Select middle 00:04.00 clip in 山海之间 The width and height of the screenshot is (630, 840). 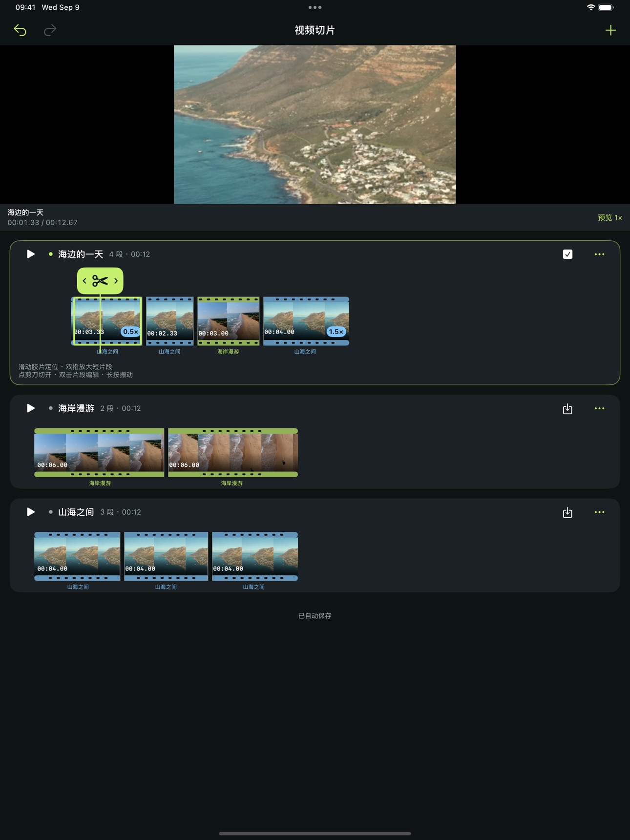coord(166,556)
